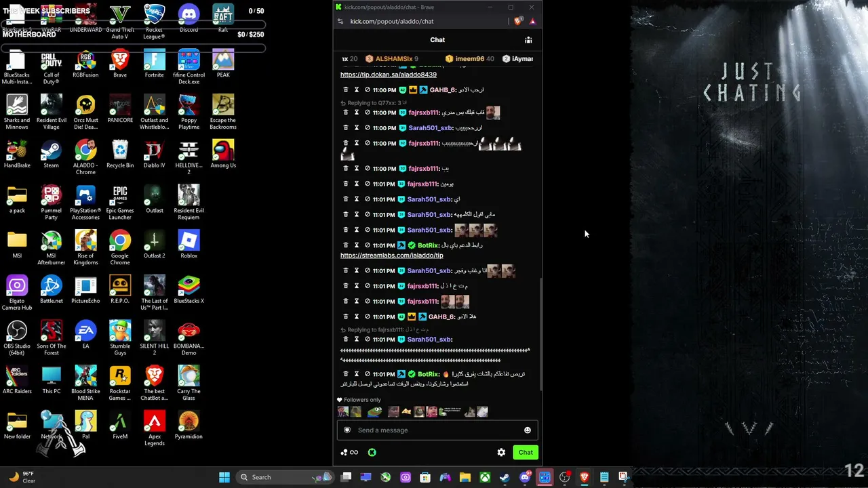The height and width of the screenshot is (488, 868).
Task: Click the Windows taskbar Search box
Action: (x=285, y=477)
